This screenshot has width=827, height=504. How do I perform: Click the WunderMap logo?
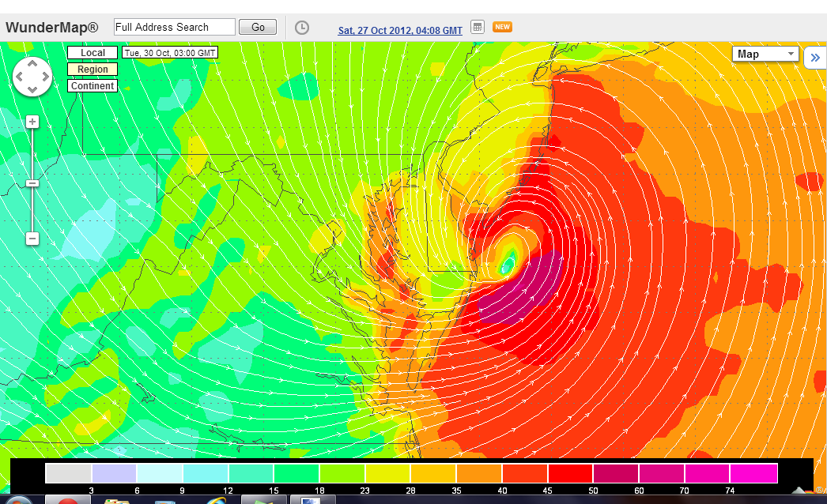[52, 28]
